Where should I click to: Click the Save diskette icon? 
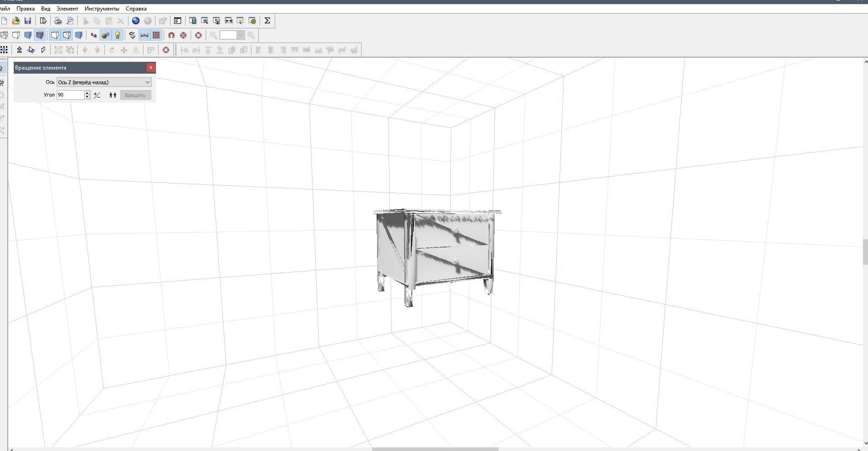pos(27,21)
